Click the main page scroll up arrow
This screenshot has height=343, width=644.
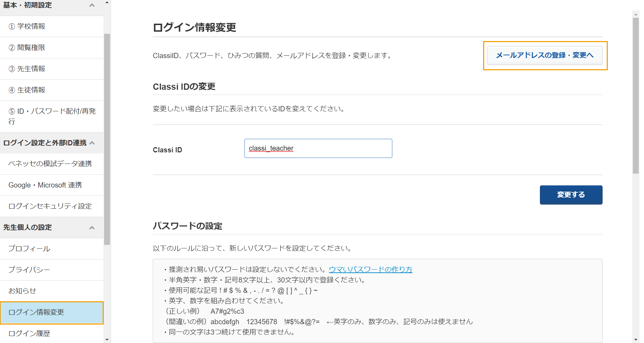(636, 14)
